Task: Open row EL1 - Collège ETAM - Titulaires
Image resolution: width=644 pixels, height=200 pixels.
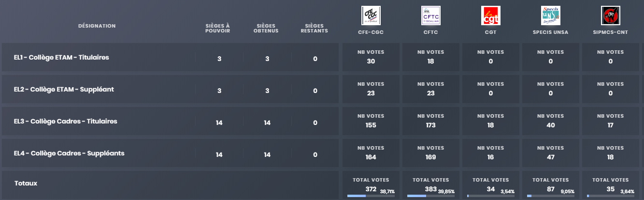Action: (x=170, y=58)
